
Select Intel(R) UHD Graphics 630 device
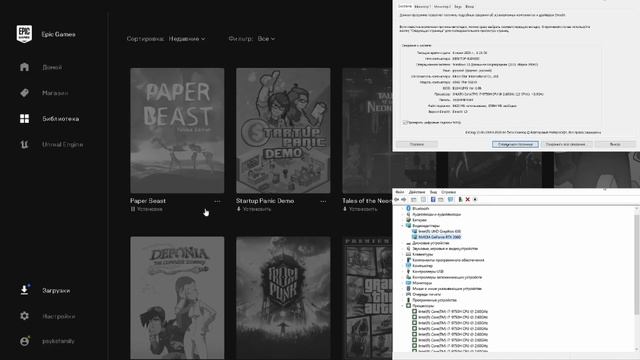coord(436,231)
